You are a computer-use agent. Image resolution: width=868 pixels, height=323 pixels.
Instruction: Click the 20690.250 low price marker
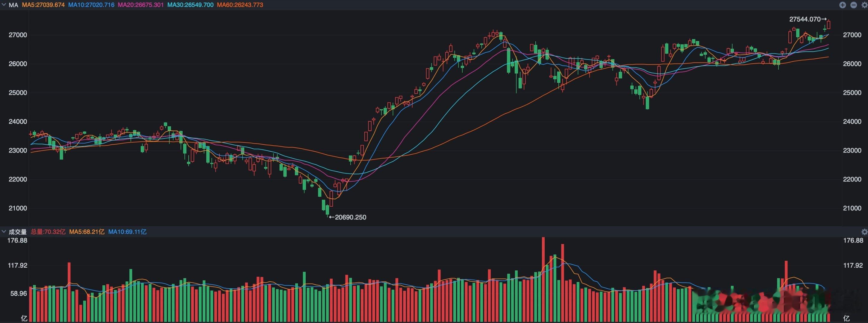coord(348,217)
